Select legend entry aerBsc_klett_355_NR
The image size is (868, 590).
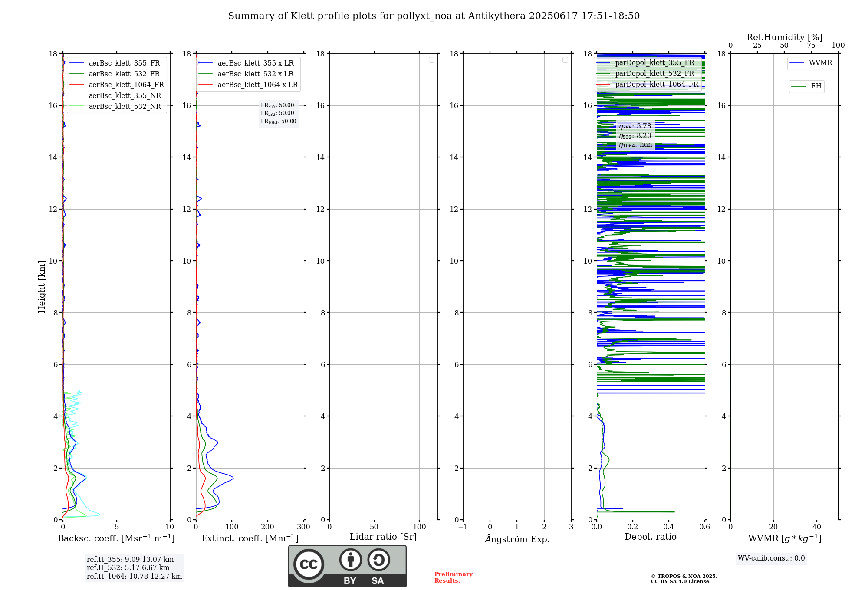tap(115, 96)
